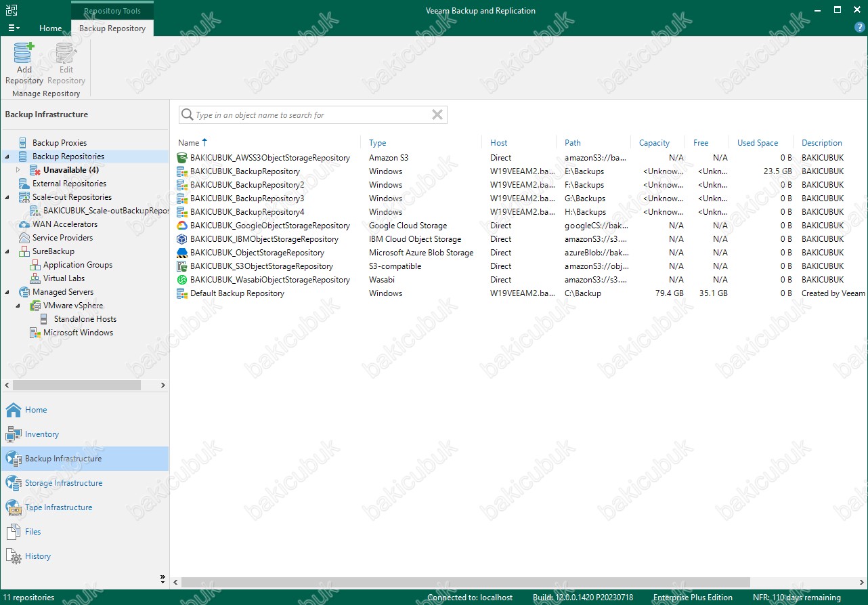
Task: Click the Application Groups icon
Action: tap(35, 265)
